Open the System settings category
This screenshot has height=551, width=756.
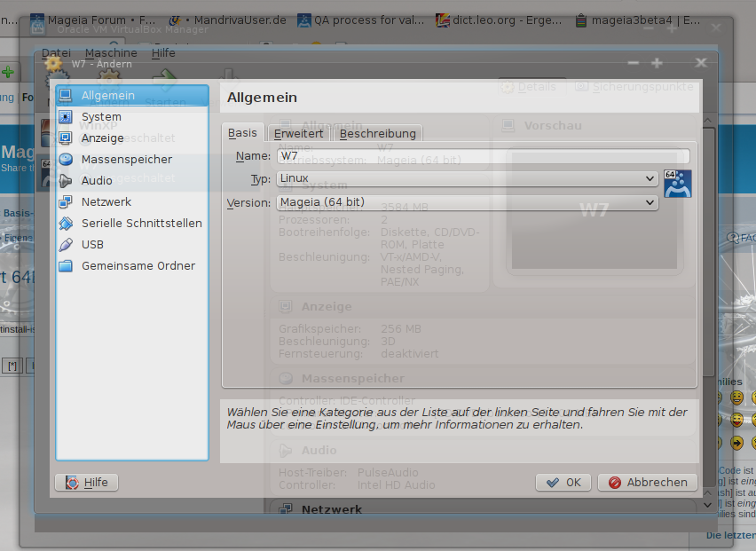[132, 116]
